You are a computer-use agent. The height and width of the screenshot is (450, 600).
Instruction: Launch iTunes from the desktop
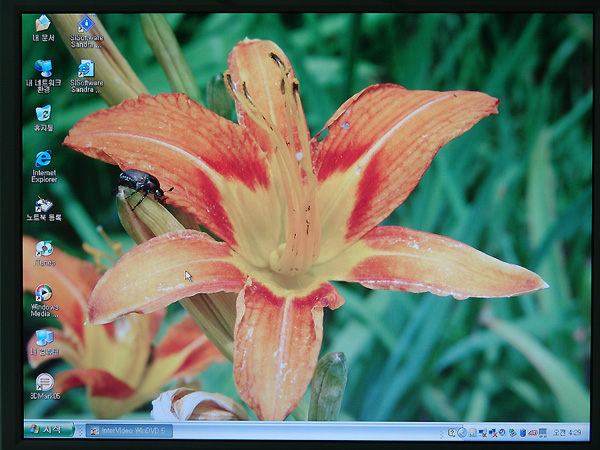click(x=44, y=253)
